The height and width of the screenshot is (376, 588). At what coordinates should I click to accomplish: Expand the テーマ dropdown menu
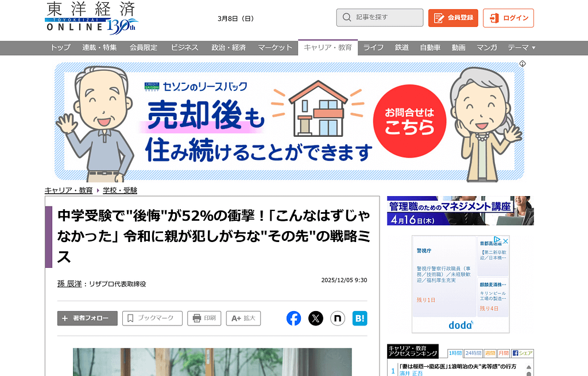click(521, 48)
